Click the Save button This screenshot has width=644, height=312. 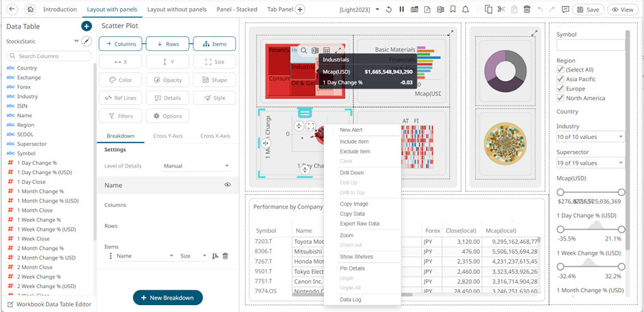point(588,10)
